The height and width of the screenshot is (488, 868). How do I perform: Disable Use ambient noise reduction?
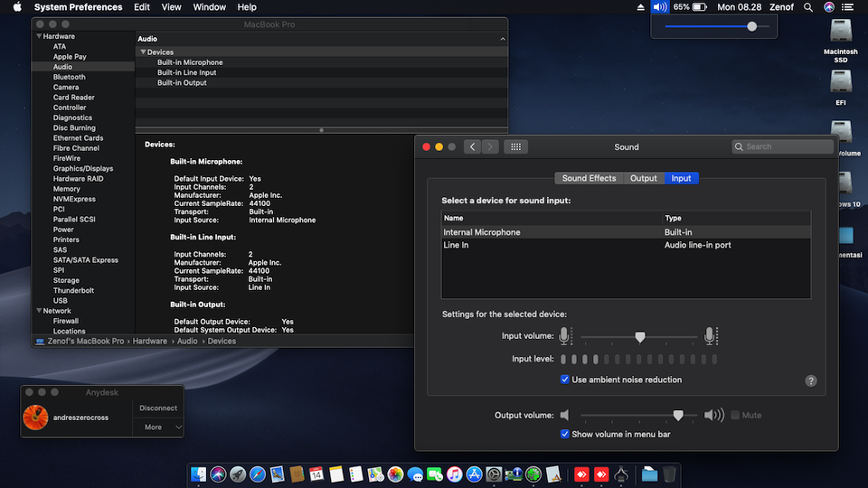pyautogui.click(x=565, y=380)
